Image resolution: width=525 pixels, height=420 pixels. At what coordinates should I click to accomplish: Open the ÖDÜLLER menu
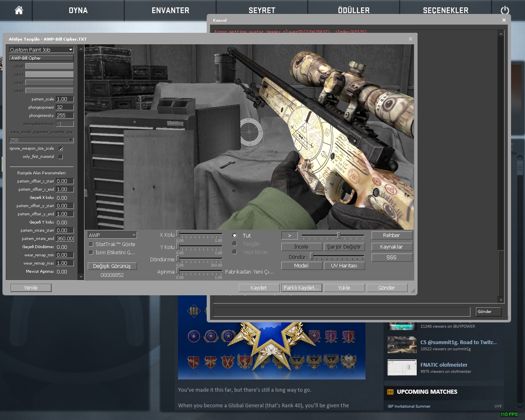[354, 10]
